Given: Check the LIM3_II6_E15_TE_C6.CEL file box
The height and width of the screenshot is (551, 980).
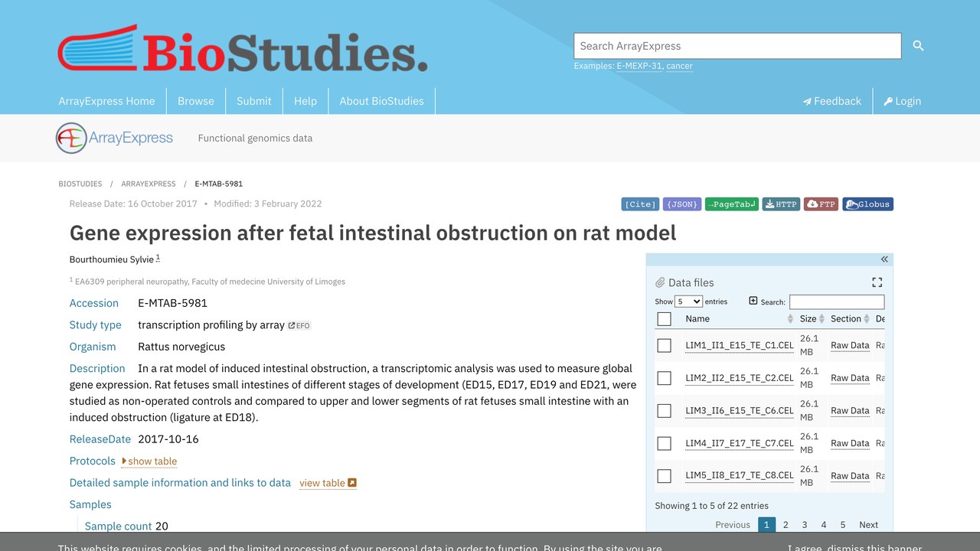Looking at the screenshot, I should pyautogui.click(x=664, y=411).
